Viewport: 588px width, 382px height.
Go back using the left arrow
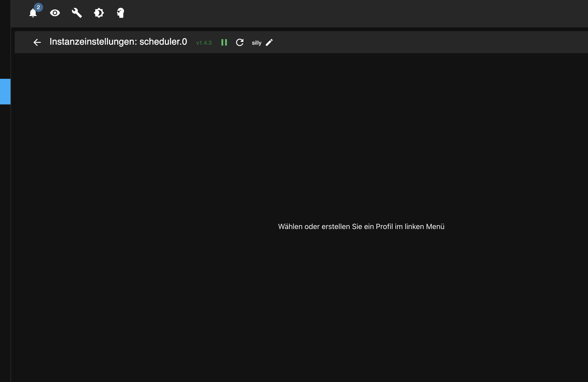click(37, 43)
